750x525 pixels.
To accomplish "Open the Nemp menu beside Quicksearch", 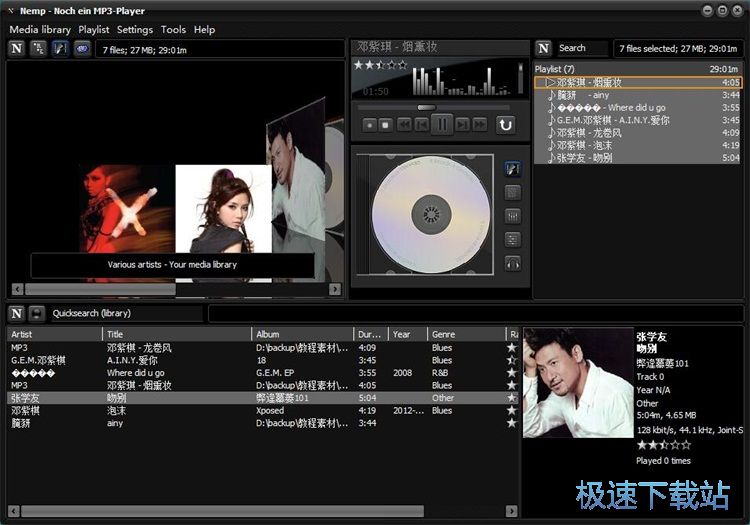I will pos(17,313).
